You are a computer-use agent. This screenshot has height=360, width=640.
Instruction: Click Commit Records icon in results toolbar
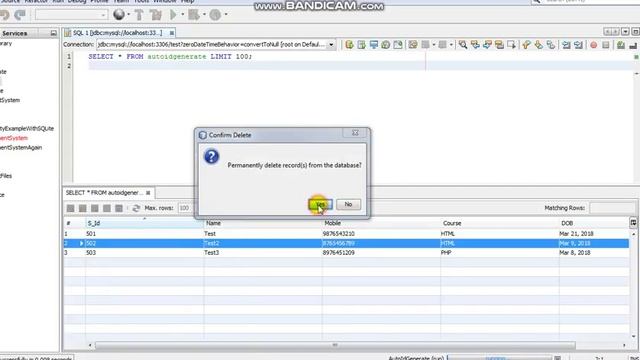(x=95, y=208)
